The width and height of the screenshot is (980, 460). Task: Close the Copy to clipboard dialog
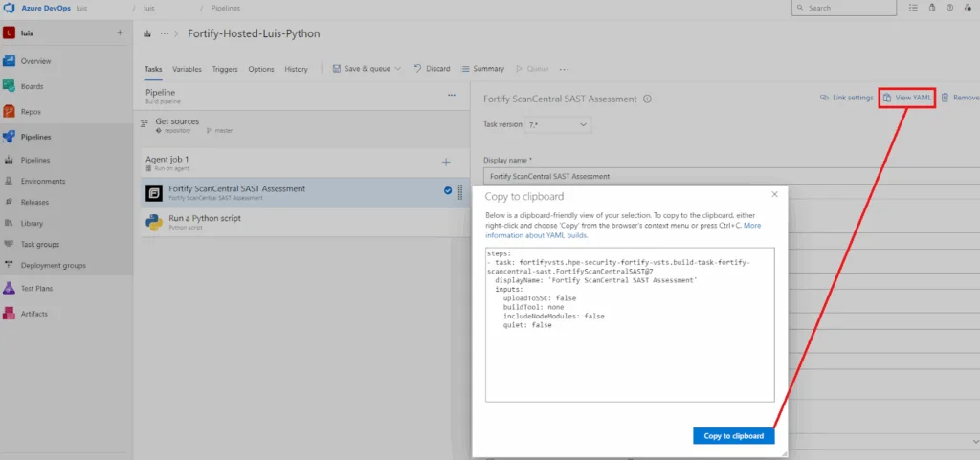coord(774,194)
